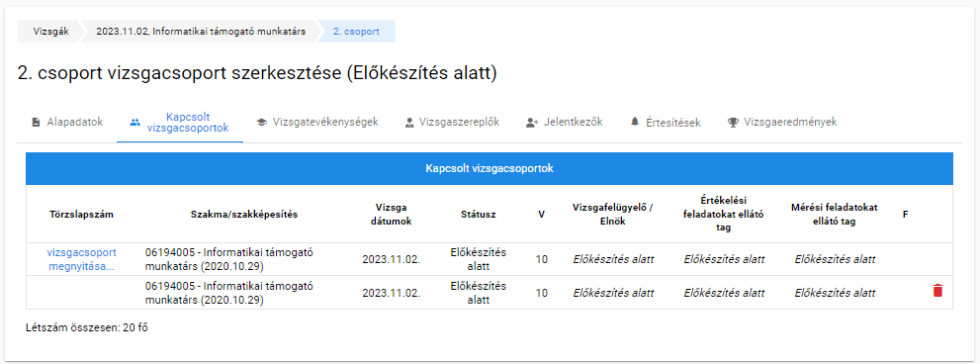Go to the Jelentkezők tab
980x364 pixels.
coord(565,122)
